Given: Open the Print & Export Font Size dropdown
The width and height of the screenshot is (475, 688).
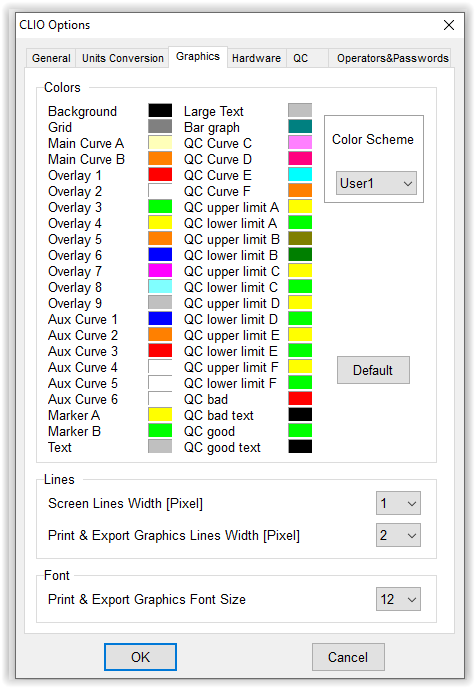Looking at the screenshot, I should (x=398, y=599).
